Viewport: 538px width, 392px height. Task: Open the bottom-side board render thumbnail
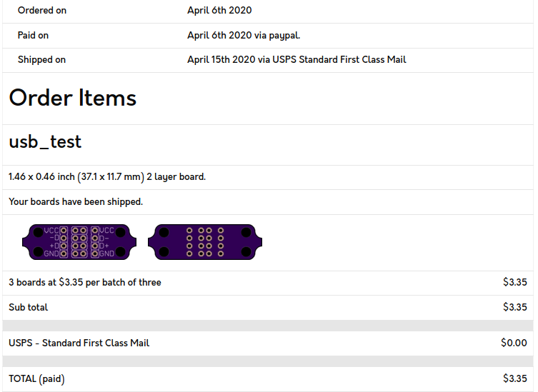point(205,242)
